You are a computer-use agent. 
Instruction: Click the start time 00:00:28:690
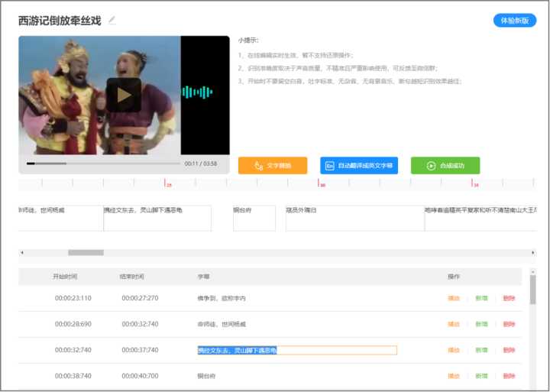point(73,324)
